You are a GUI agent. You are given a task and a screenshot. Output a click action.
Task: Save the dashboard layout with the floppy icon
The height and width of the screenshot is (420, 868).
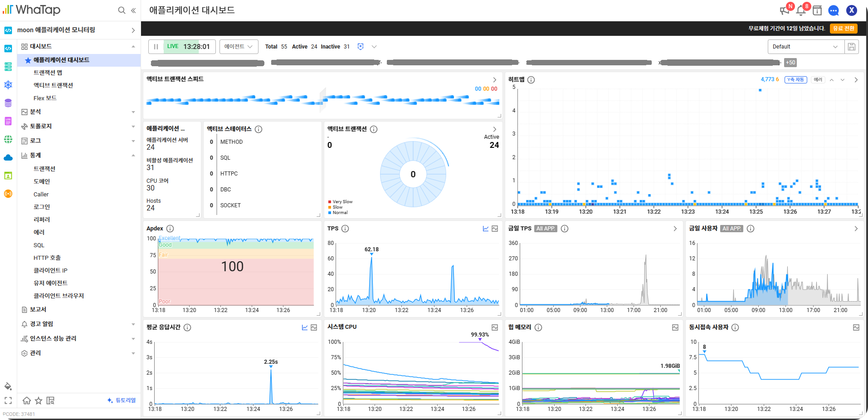tap(852, 47)
